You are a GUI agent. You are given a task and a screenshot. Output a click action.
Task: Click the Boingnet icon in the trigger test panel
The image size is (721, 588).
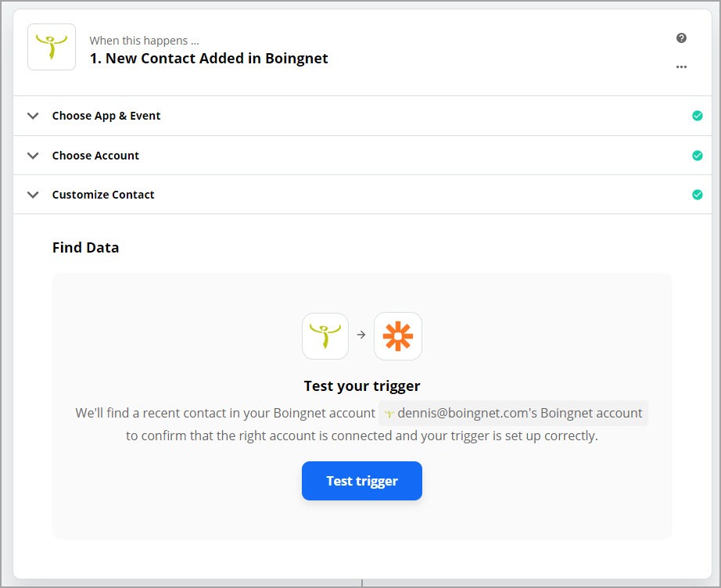tap(325, 336)
